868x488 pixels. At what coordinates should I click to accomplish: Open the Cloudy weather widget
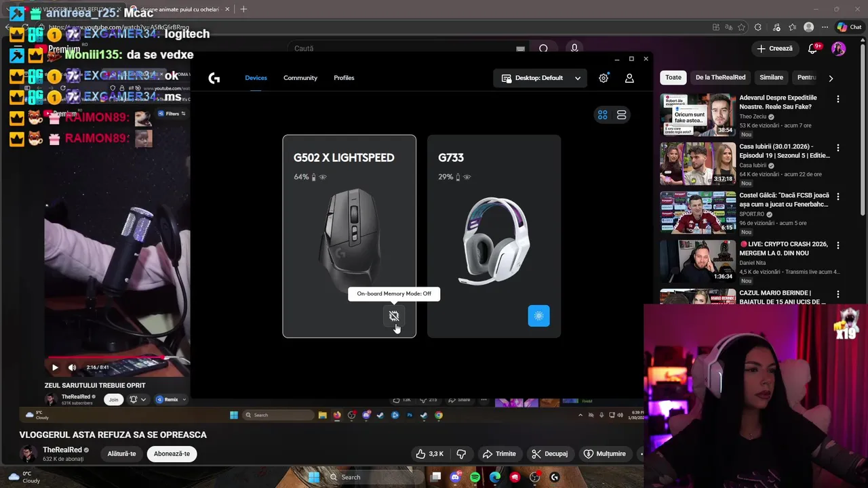(x=24, y=477)
